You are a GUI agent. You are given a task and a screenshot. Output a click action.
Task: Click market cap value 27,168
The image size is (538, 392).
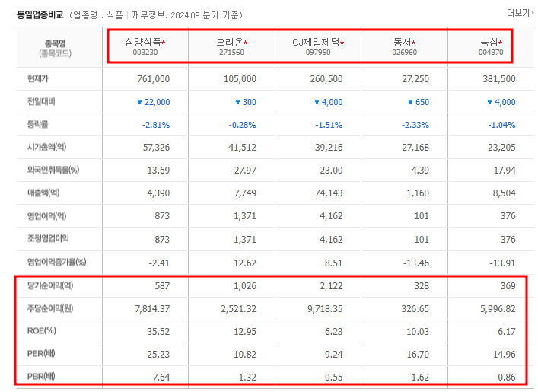pos(415,148)
